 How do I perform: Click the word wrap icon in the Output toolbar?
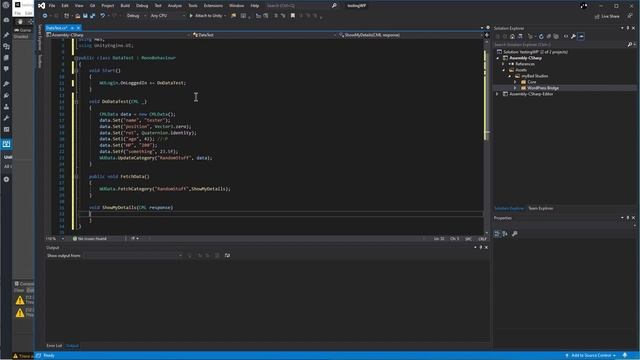(227, 256)
